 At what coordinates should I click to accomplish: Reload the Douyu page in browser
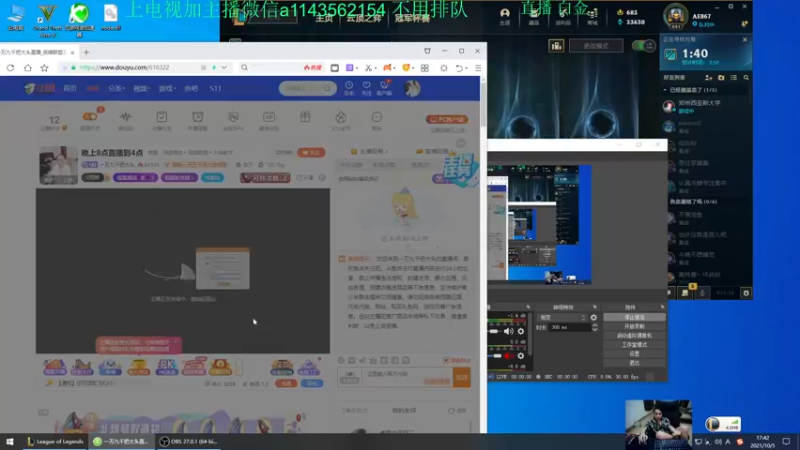(10, 68)
